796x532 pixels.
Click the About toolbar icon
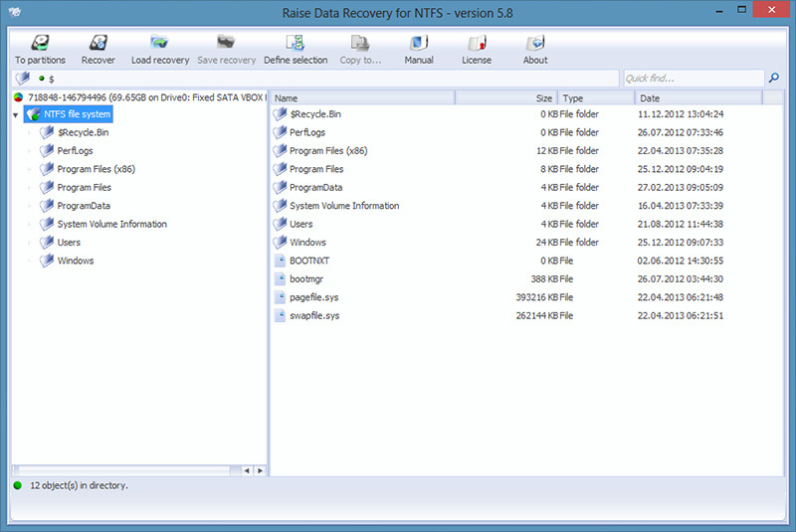(535, 43)
